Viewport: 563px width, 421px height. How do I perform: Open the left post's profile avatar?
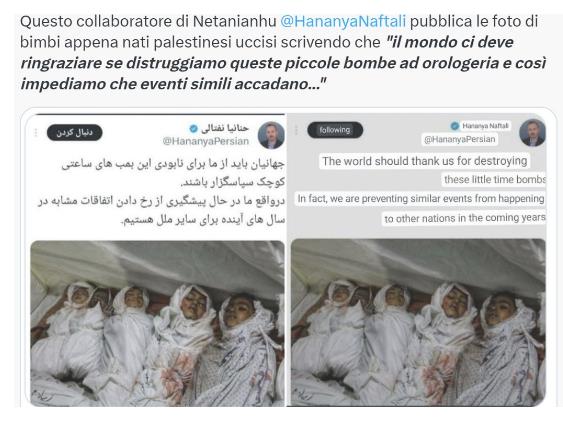271,135
